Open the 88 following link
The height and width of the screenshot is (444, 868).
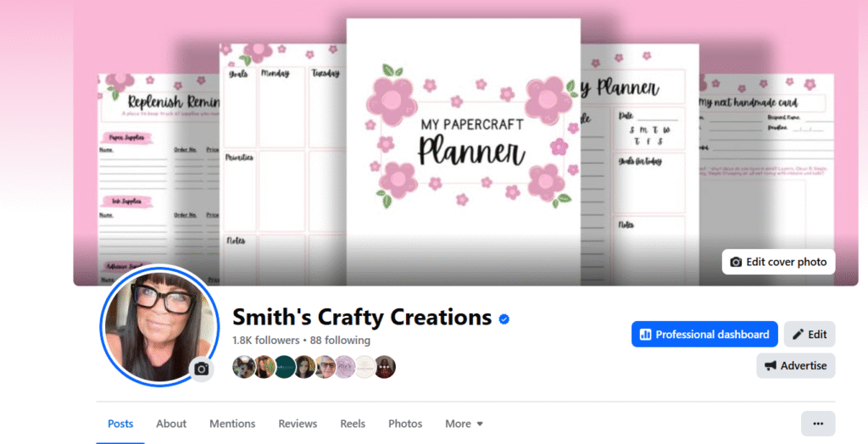click(340, 340)
